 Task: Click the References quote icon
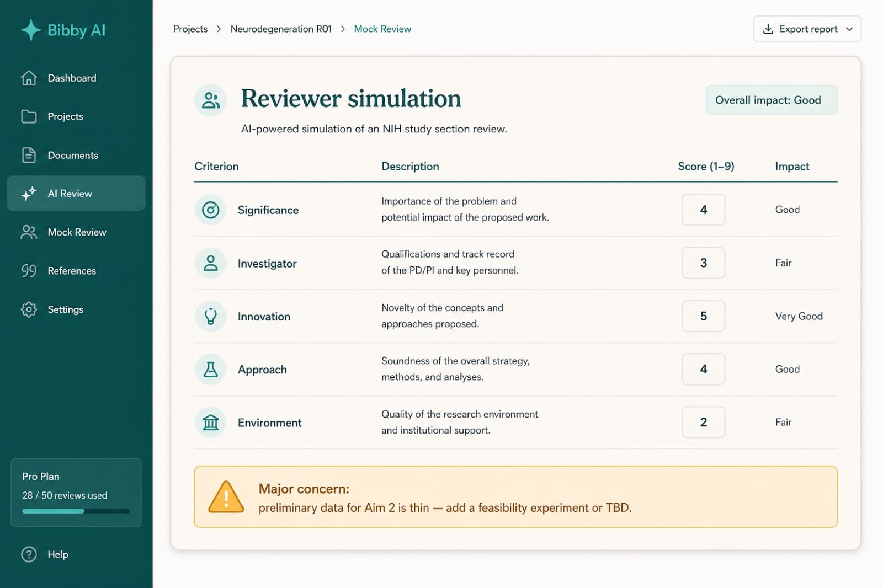click(x=29, y=271)
